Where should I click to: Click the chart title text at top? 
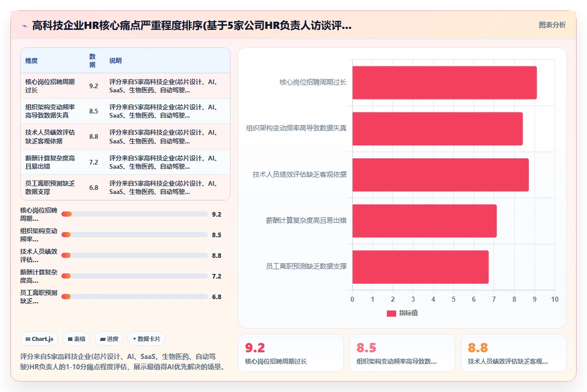point(192,25)
